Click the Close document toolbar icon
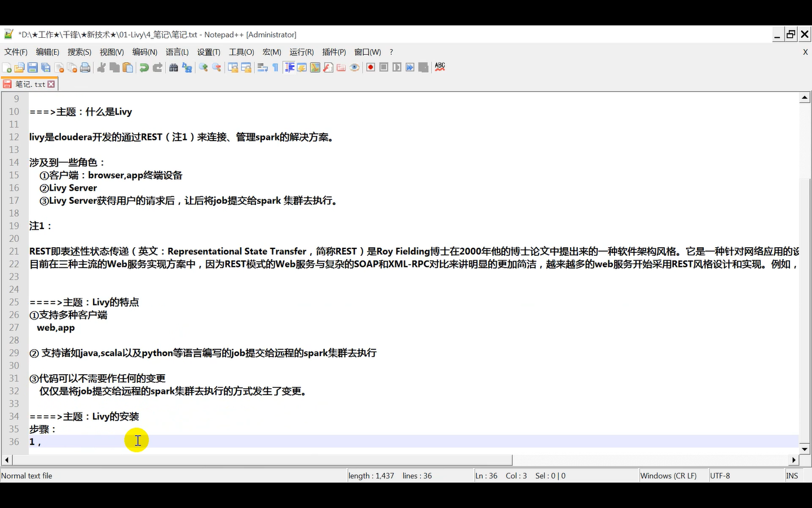The image size is (812, 508). 59,67
